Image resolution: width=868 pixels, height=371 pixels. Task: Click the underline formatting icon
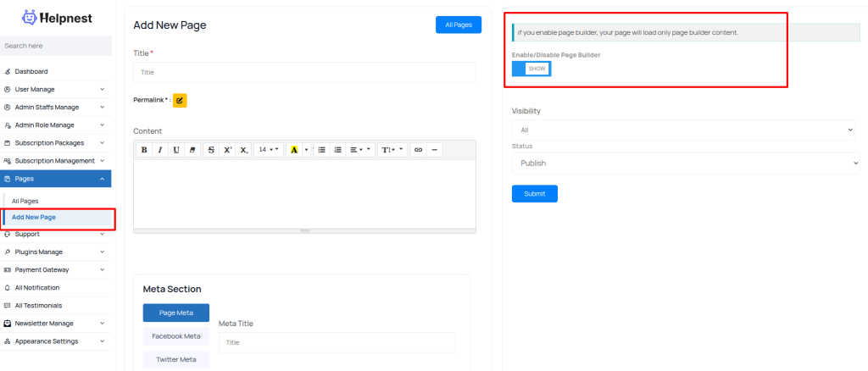pyautogui.click(x=175, y=150)
